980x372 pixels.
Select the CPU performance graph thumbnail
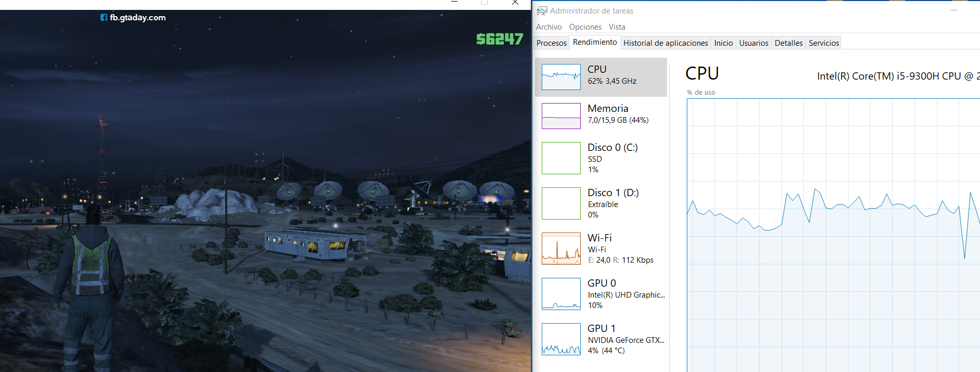point(561,77)
